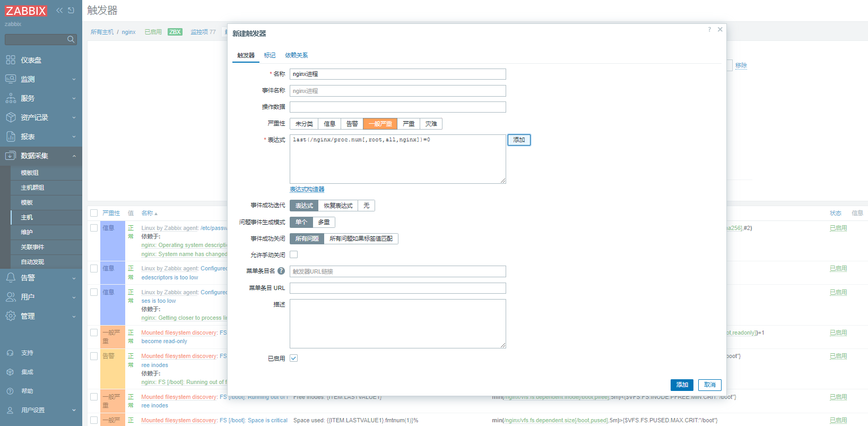Uncheck the 已启用 checkbox

coord(293,358)
